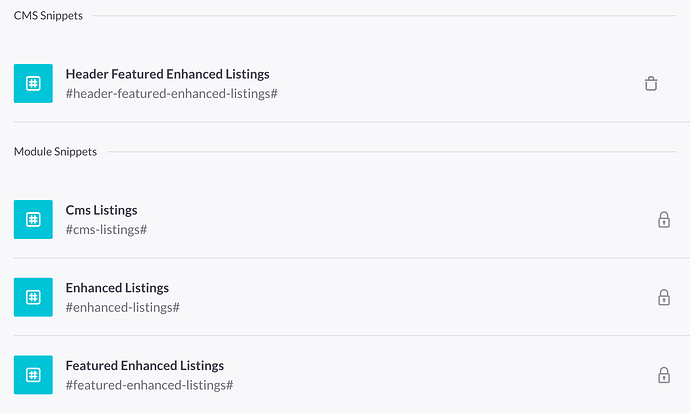Click the lock icon for Cms Listings
Viewport: 690px width, 413px height.
663,219
